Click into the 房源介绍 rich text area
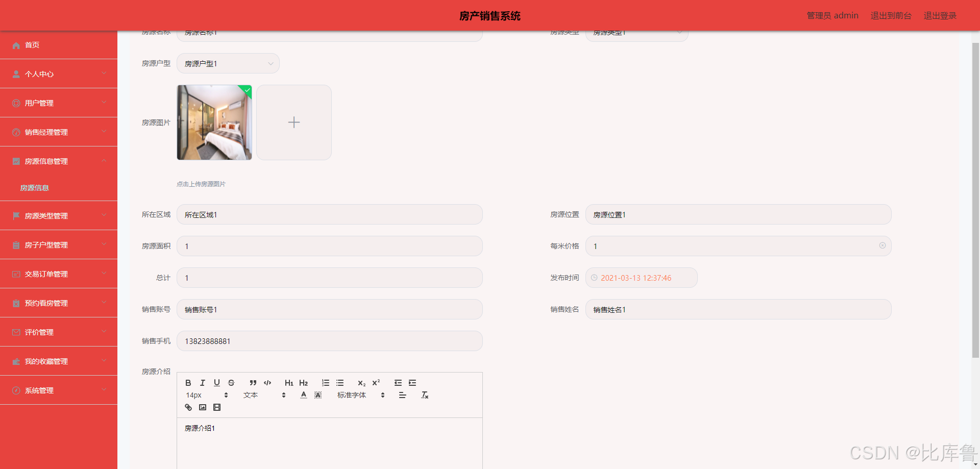980x469 pixels. coord(330,443)
